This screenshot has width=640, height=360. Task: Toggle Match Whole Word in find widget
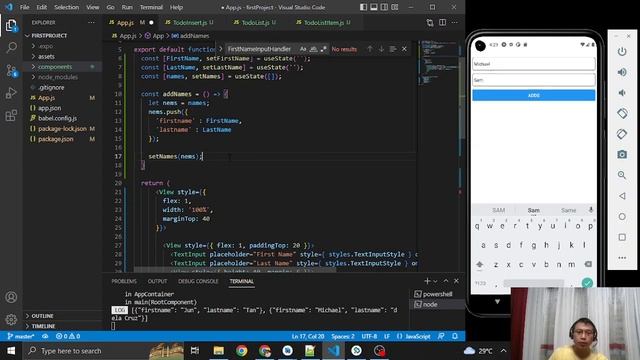point(313,49)
